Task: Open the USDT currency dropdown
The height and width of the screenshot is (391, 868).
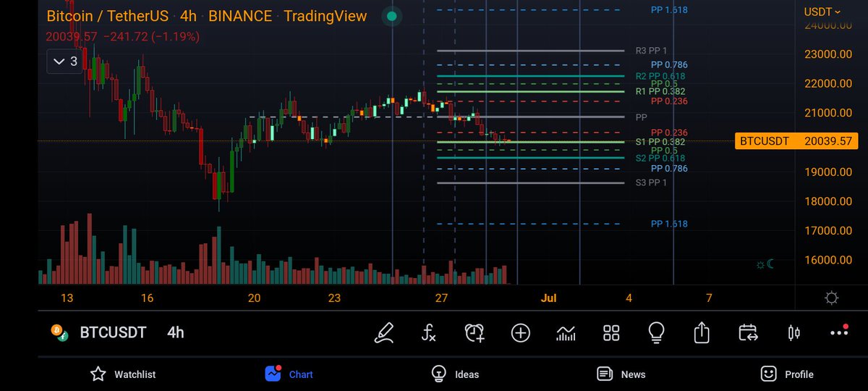Action: tap(822, 12)
